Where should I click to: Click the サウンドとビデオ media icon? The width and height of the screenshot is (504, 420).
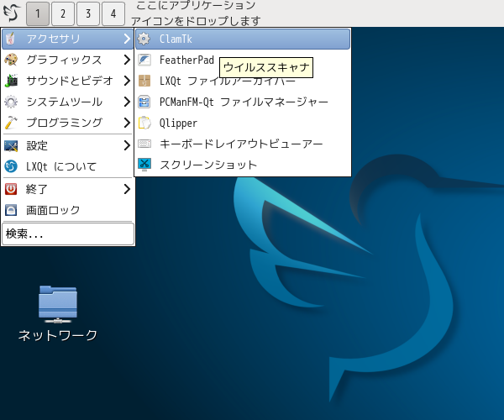(x=11, y=81)
